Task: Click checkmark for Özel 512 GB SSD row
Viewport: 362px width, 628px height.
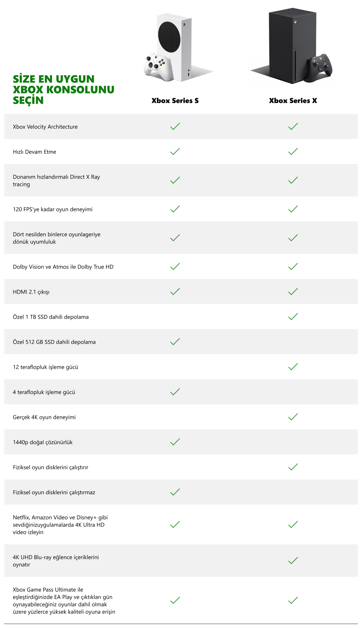Action: click(x=175, y=342)
